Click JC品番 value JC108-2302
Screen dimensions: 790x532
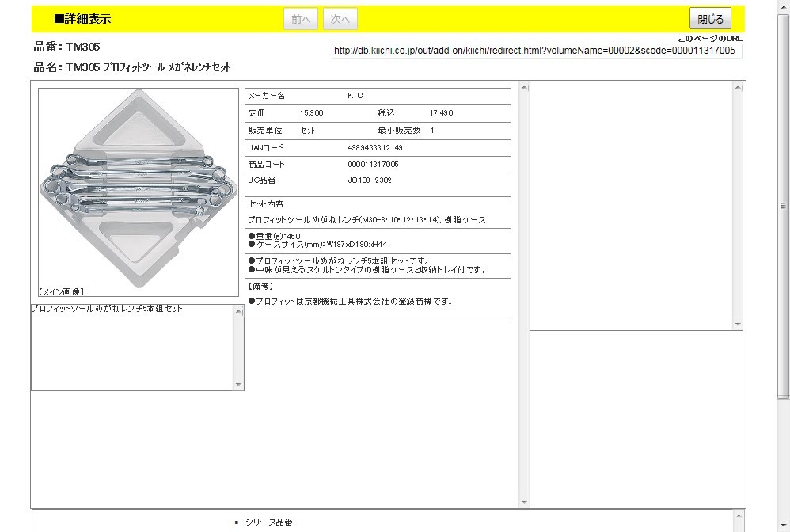[x=370, y=180]
